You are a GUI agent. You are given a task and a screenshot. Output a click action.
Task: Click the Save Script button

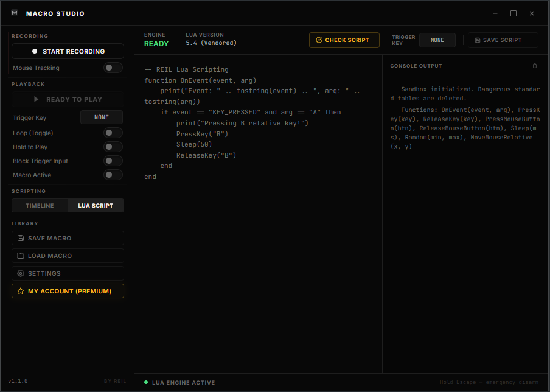click(x=503, y=40)
